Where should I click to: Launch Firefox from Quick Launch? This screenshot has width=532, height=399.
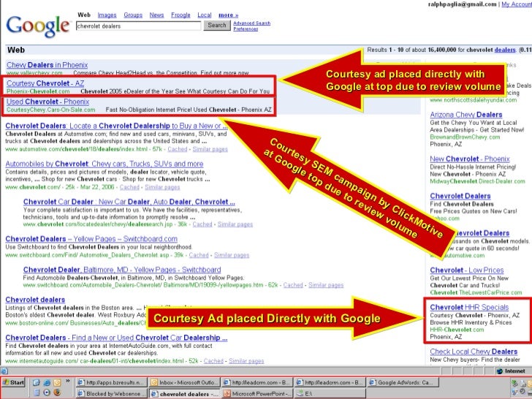(57, 392)
